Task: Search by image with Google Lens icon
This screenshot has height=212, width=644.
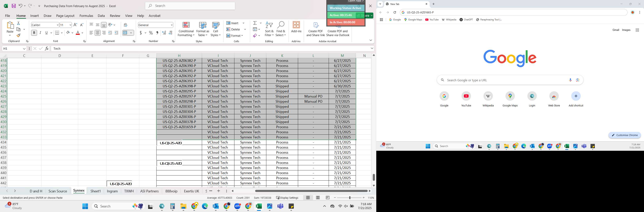Action: click(x=578, y=80)
